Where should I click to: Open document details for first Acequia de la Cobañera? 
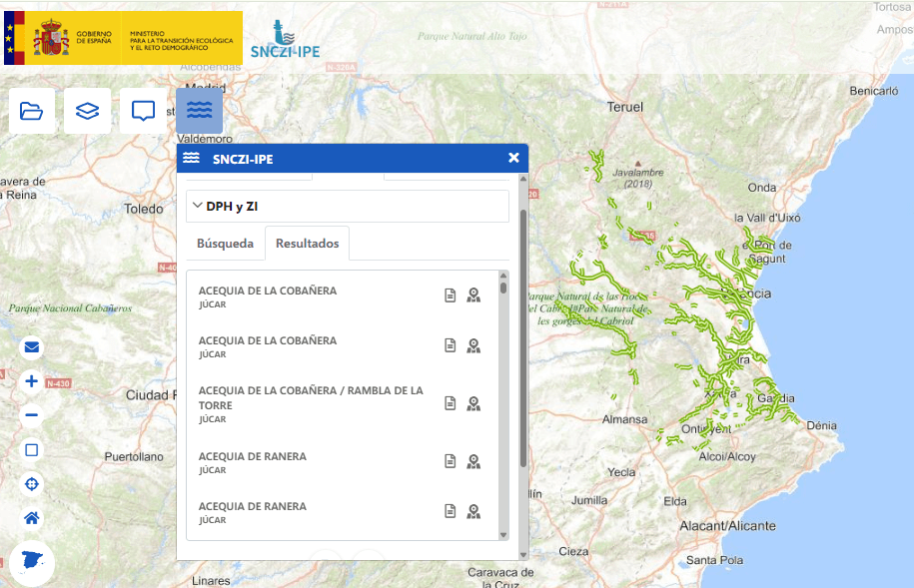coord(451,294)
